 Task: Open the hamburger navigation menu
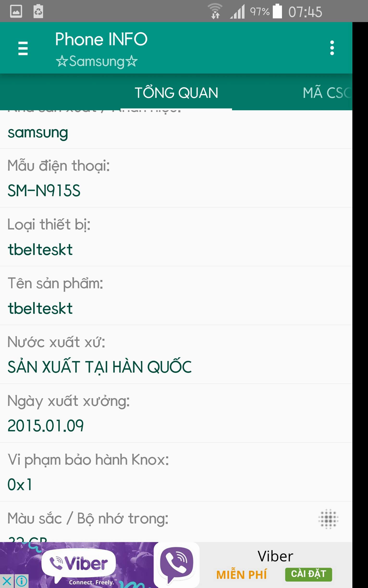point(23,48)
